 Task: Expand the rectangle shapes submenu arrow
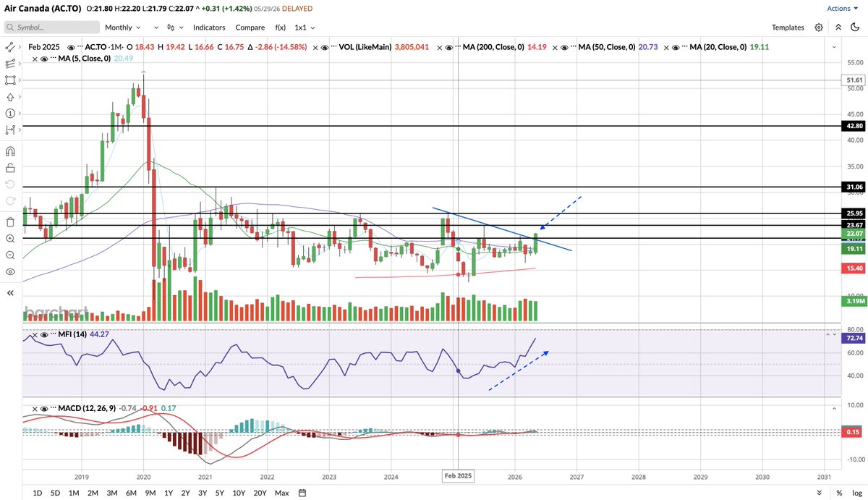[x=21, y=80]
